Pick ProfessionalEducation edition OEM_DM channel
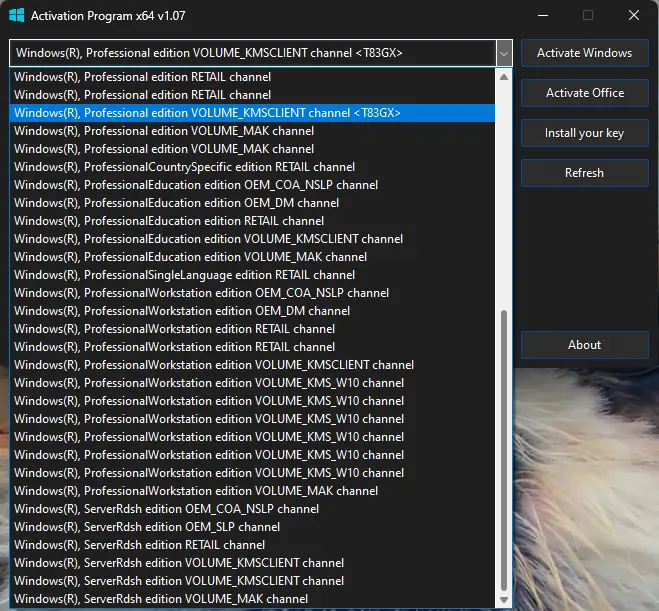The height and width of the screenshot is (611, 659). click(x=252, y=203)
